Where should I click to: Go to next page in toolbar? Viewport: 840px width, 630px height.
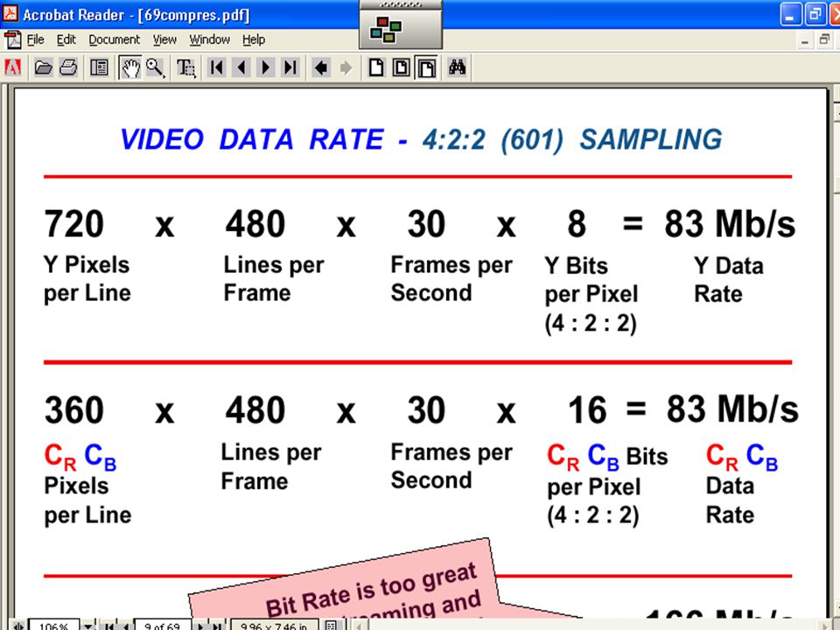click(x=266, y=67)
